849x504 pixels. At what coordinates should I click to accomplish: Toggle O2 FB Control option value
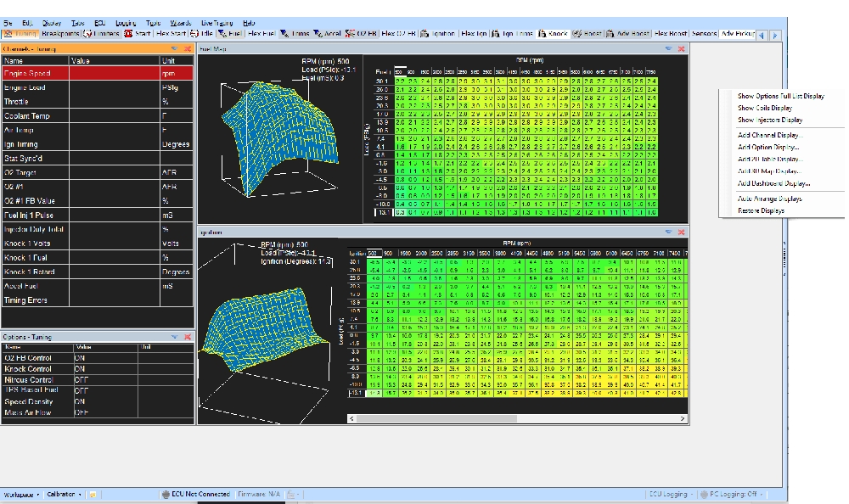click(80, 358)
